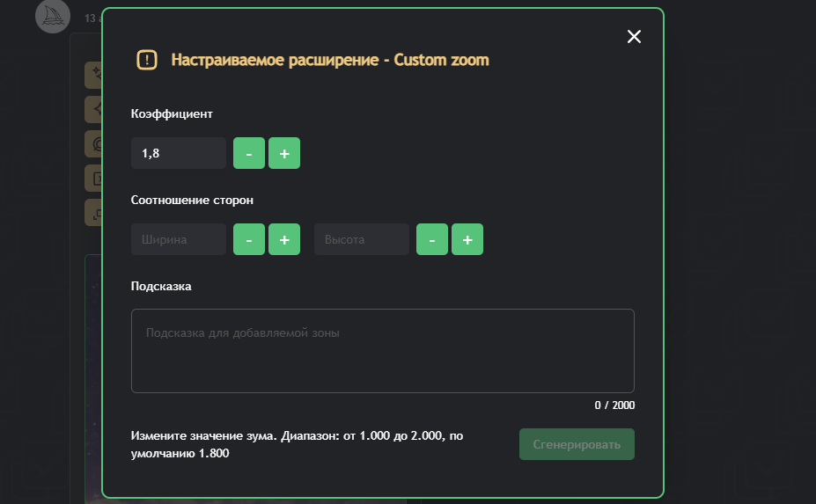Focus the Подсказка prompt text area

tap(382, 351)
